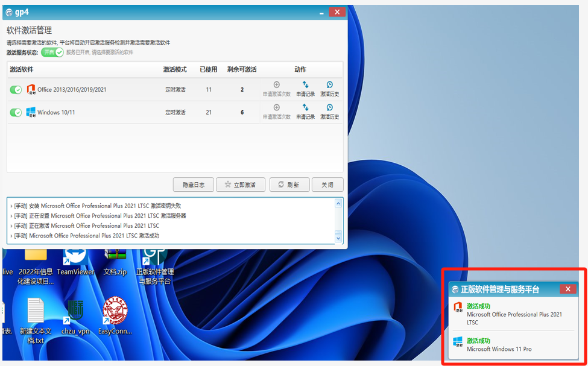Minimize the gp4 window
The height and width of the screenshot is (366, 588).
pyautogui.click(x=321, y=13)
